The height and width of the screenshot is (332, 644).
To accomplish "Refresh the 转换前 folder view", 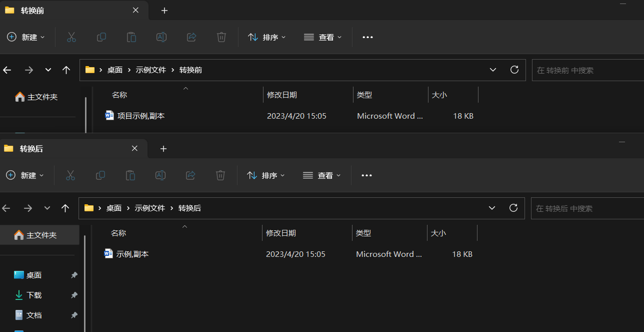I will pos(514,70).
